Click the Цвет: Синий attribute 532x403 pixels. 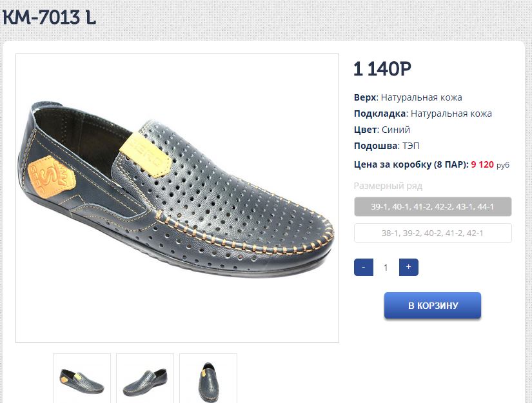pos(382,130)
